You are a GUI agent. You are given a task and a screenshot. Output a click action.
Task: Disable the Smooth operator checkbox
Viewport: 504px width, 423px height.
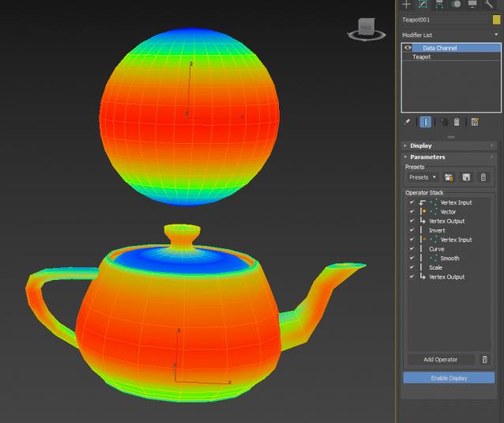pyautogui.click(x=412, y=258)
